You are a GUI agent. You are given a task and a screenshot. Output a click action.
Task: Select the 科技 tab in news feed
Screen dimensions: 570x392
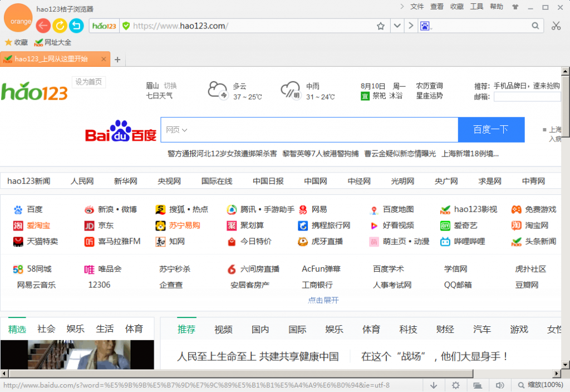pos(408,330)
